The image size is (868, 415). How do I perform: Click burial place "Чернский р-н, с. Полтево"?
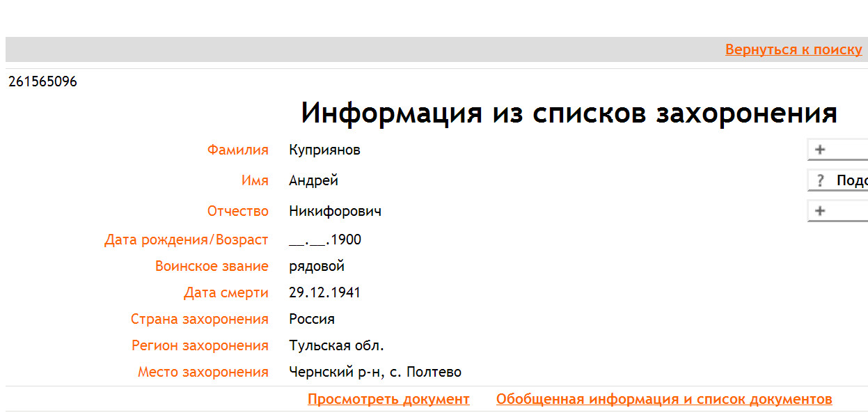tap(375, 373)
